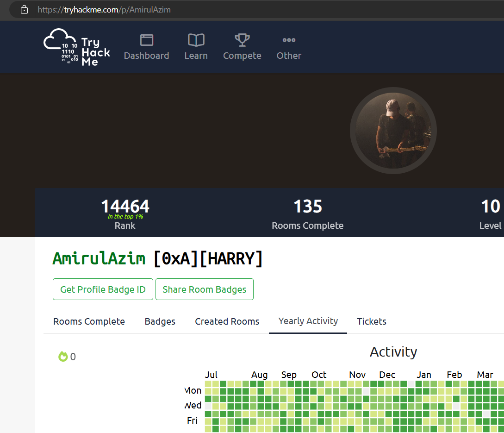This screenshot has width=504, height=433.
Task: Expand the Other navigation menu
Action: click(288, 47)
